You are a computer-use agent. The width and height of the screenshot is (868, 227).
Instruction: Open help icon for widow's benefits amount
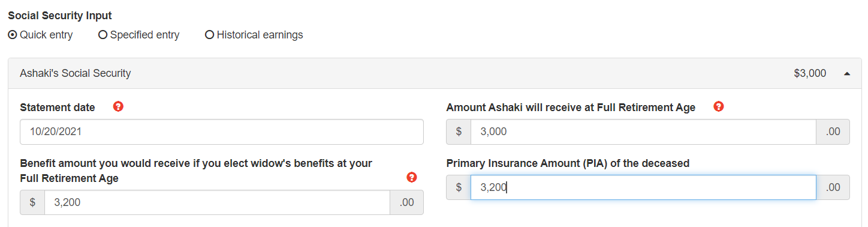pyautogui.click(x=411, y=177)
